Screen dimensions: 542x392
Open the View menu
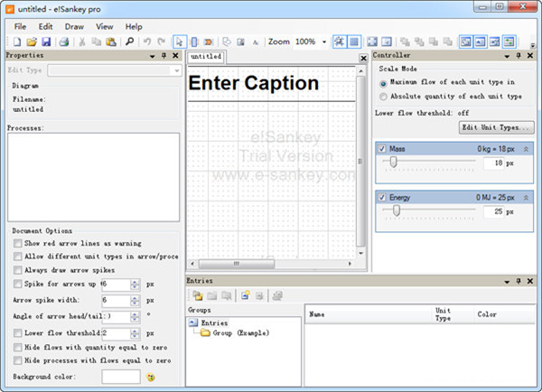click(x=104, y=27)
